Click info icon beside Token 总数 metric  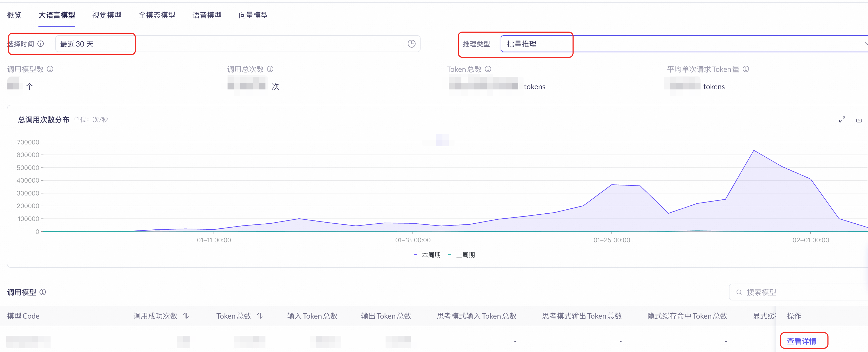(x=488, y=69)
